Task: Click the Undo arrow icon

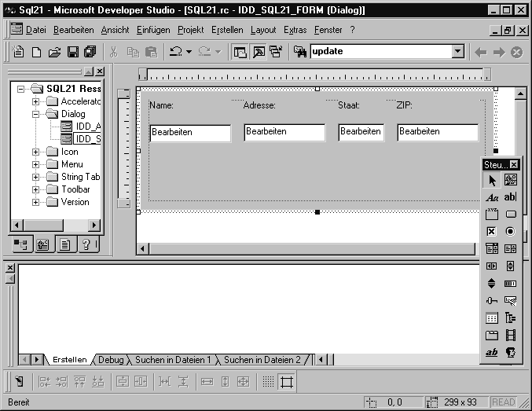Action: (176, 52)
